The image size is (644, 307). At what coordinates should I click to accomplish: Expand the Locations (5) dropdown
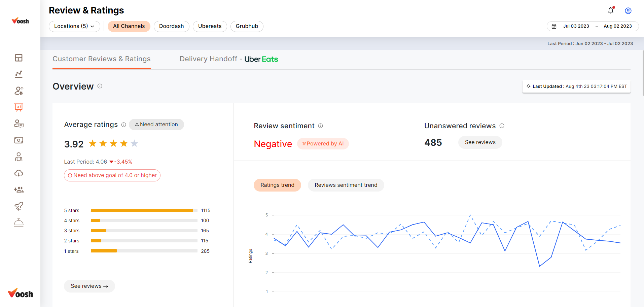74,26
